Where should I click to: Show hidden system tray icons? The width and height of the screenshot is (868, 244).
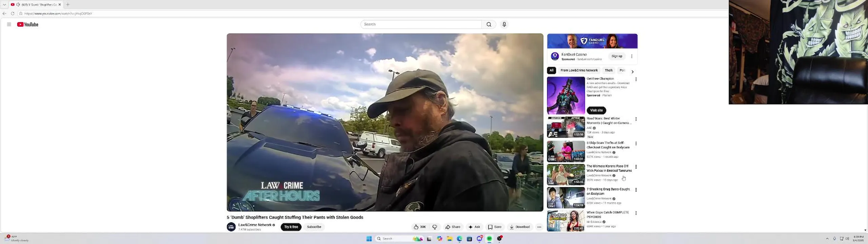pos(827,239)
